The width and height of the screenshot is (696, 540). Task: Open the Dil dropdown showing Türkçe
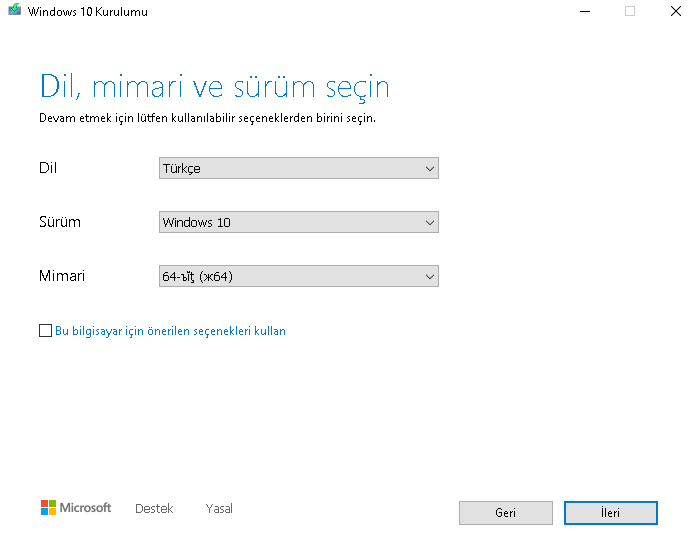click(x=299, y=168)
